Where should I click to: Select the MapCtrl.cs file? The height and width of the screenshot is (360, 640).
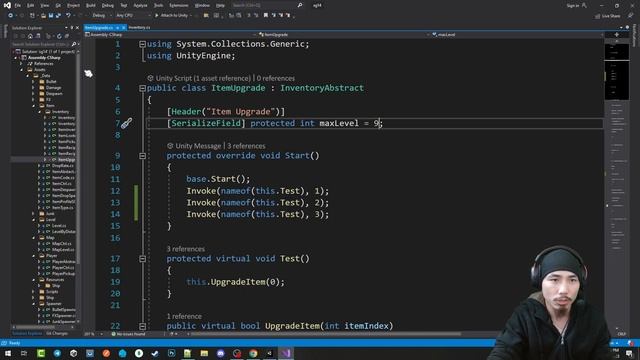pos(62,244)
